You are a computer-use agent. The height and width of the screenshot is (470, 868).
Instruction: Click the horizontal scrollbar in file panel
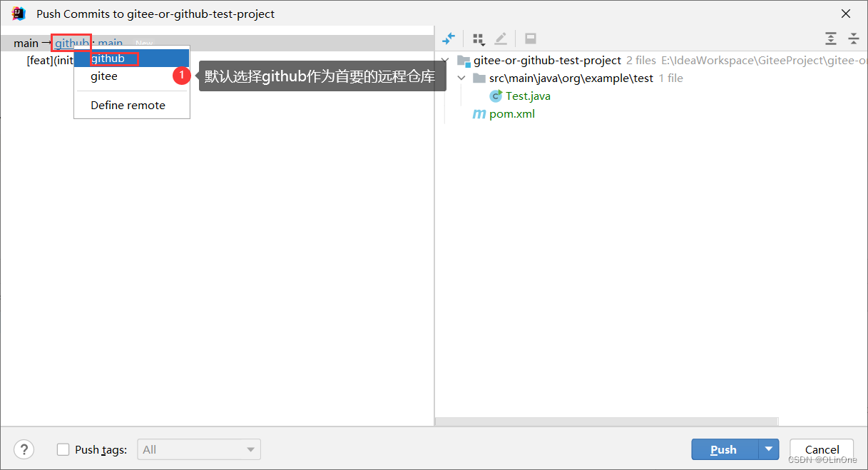[x=607, y=422]
